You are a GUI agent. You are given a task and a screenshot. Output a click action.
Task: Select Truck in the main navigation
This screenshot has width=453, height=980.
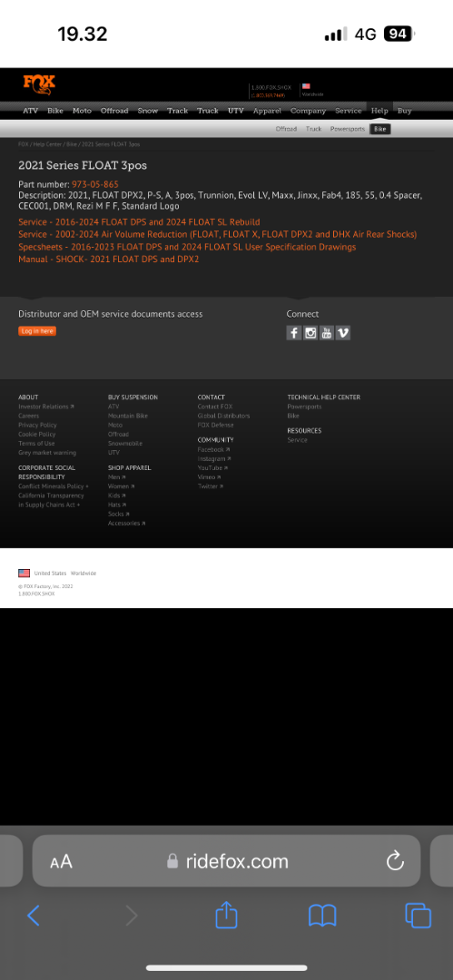(208, 111)
